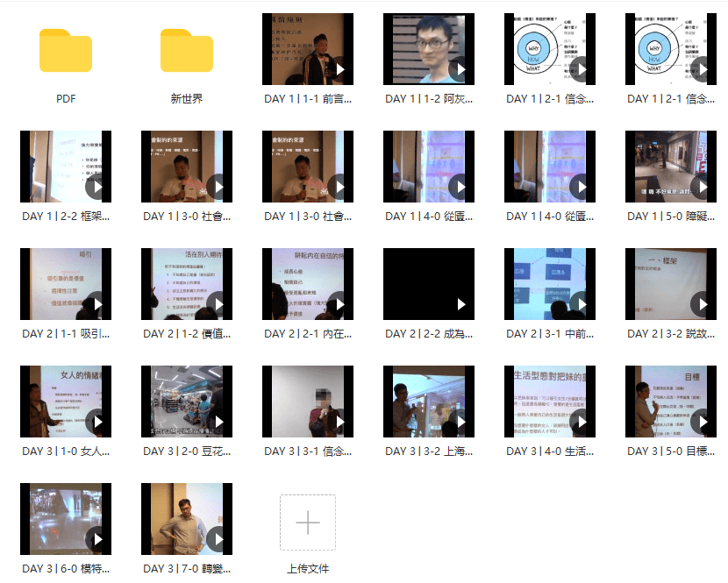This screenshot has width=728, height=583.
Task: Open the DAY 3 | 3-2 上海 video thumbnail
Action: 429,402
